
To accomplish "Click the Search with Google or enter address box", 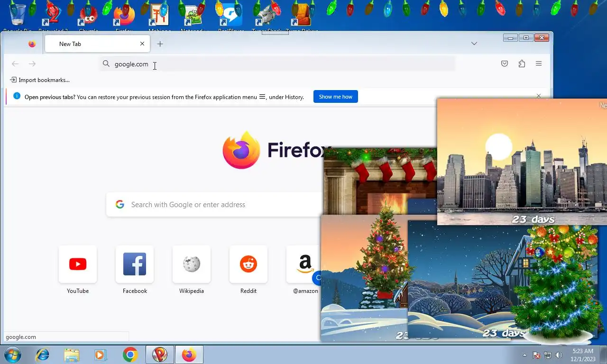I will (214, 204).
